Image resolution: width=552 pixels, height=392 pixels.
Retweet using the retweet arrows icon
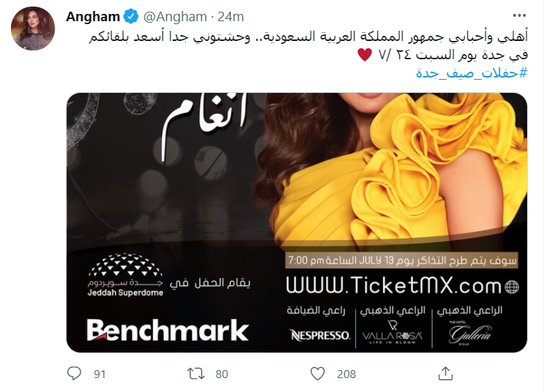pyautogui.click(x=196, y=374)
